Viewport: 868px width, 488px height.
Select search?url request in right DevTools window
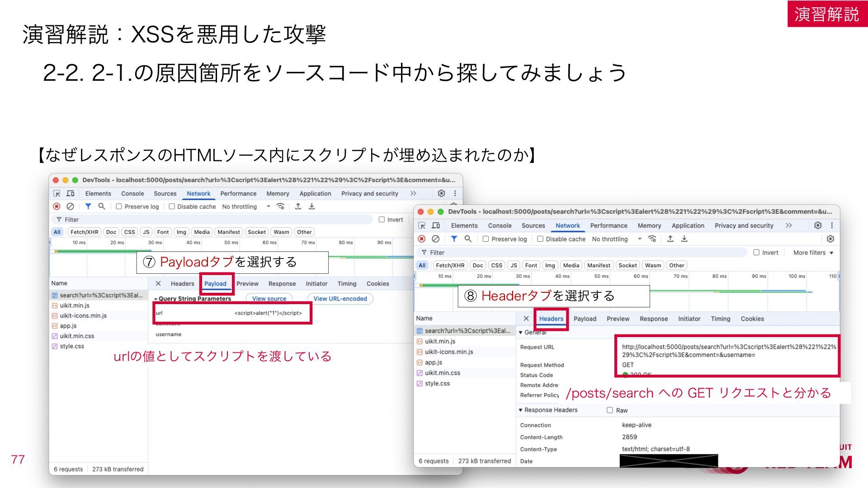pos(464,331)
